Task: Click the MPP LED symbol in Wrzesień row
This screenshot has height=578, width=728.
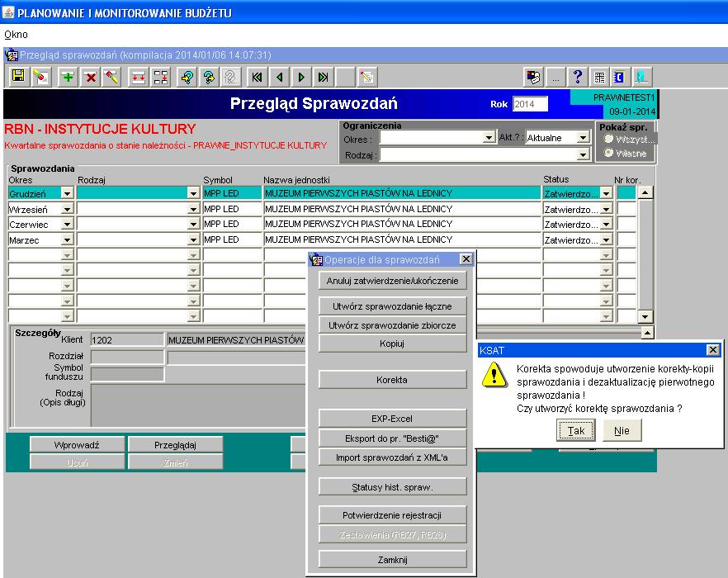Action: [x=232, y=209]
